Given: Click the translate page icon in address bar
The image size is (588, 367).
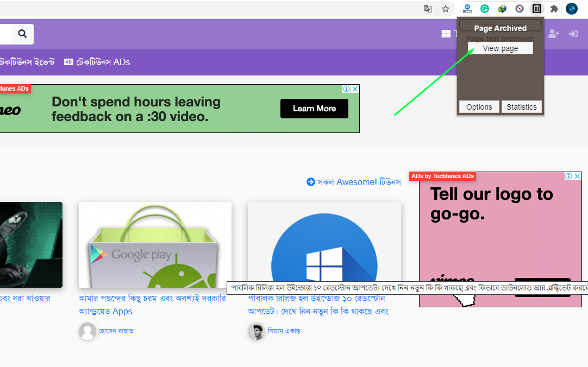Looking at the screenshot, I should coord(428,9).
